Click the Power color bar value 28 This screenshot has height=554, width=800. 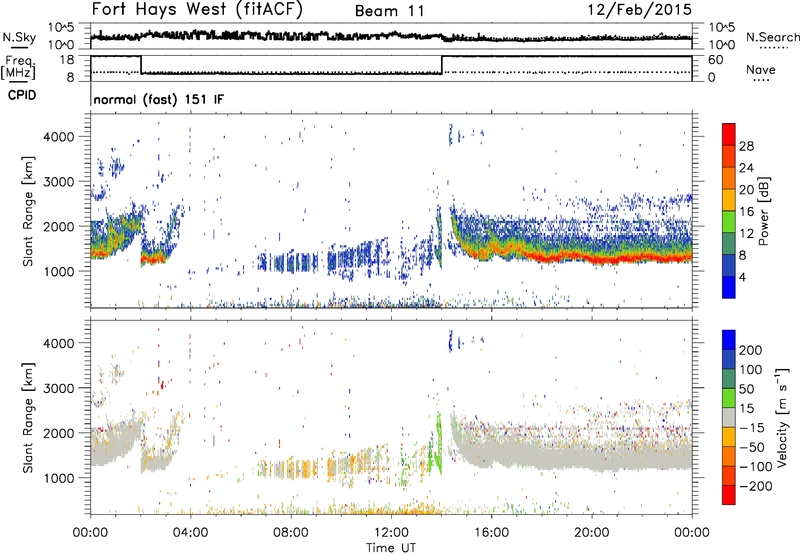tap(746, 146)
